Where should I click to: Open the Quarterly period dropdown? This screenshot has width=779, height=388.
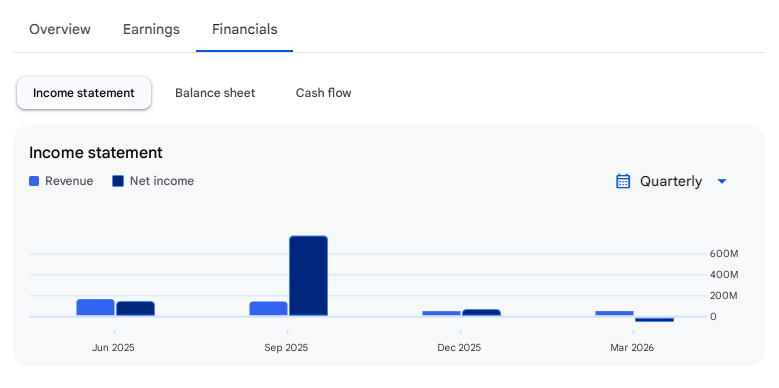click(x=671, y=181)
